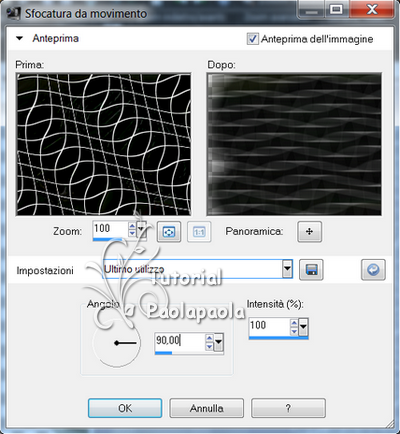Image resolution: width=400 pixels, height=434 pixels.
Task: Decrease angle value with down arrow
Action: coord(209,347)
